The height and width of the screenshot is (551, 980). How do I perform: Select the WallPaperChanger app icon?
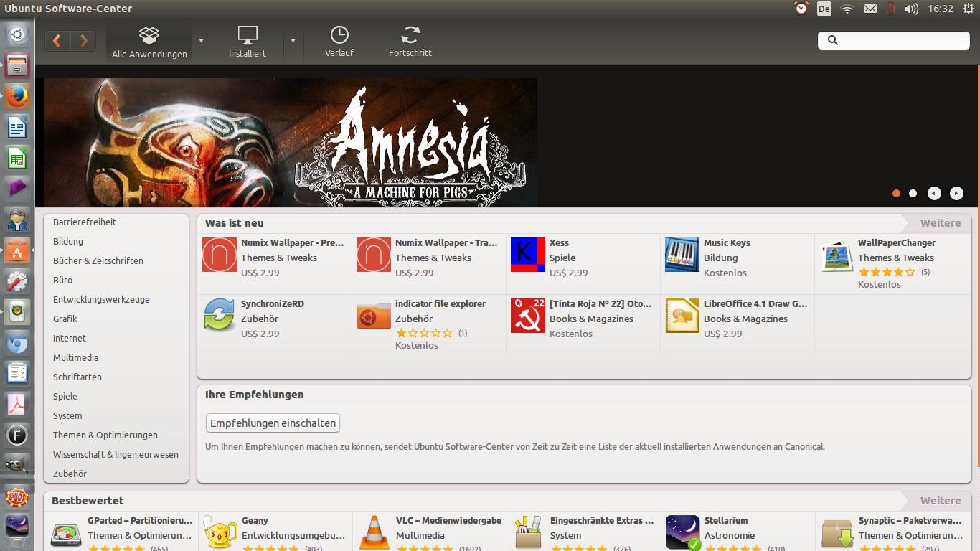click(837, 255)
